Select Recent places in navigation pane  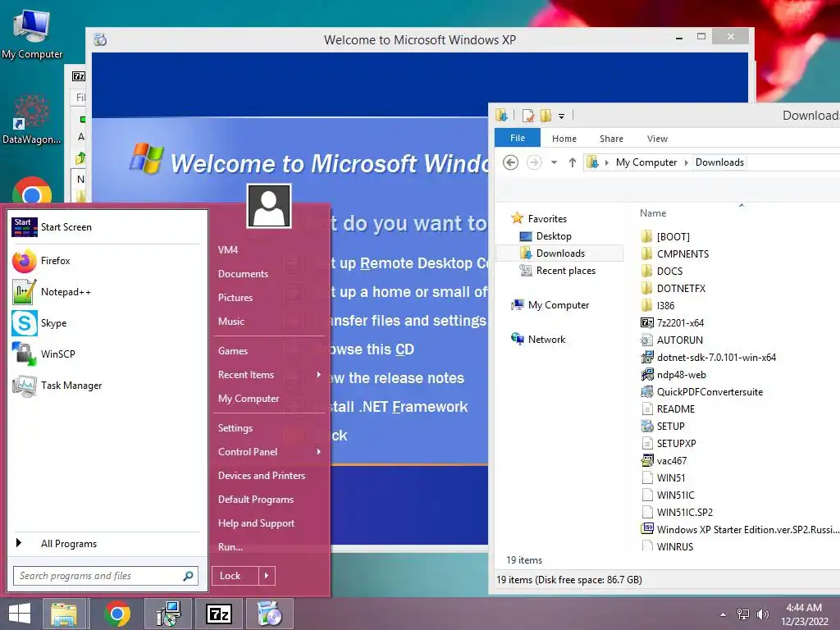click(x=566, y=271)
